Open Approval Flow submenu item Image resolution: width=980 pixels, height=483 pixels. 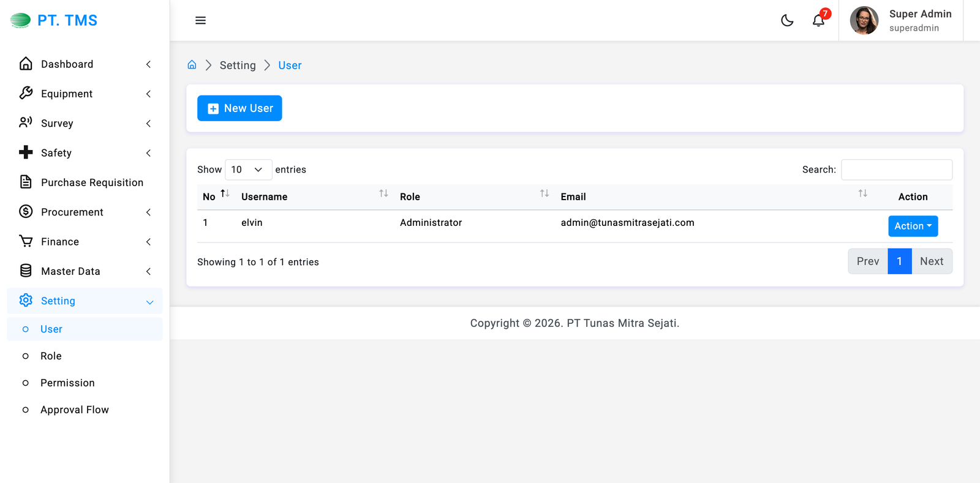[74, 410]
